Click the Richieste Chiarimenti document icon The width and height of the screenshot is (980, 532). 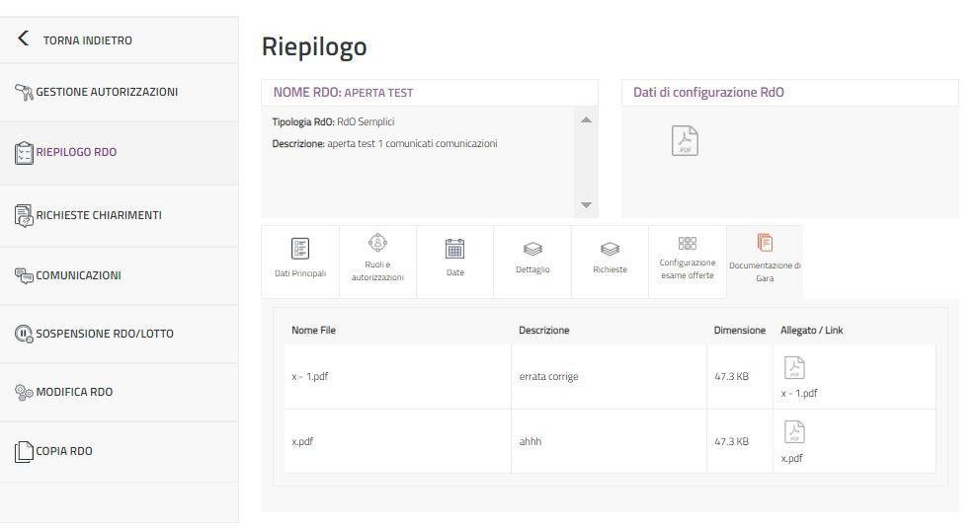tap(24, 215)
